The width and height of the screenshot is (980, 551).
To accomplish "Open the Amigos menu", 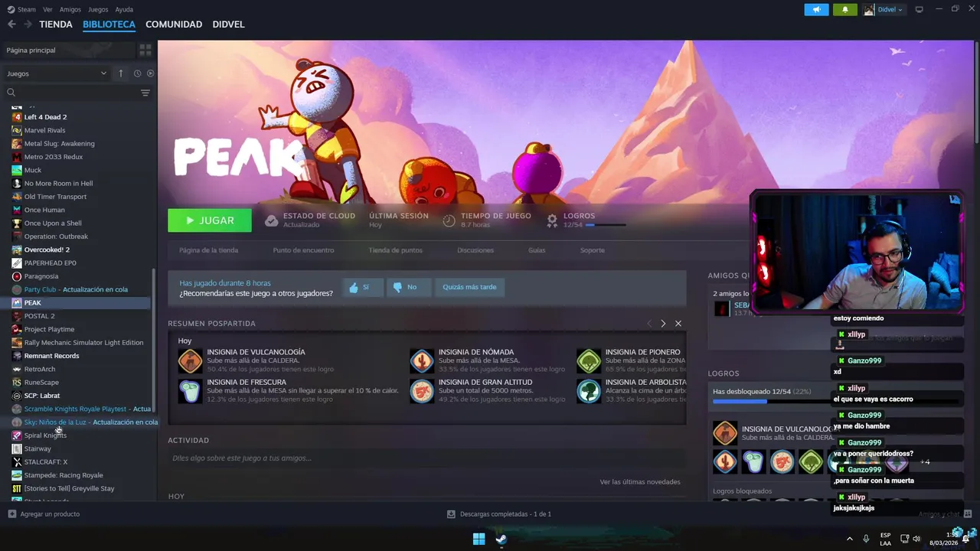I will (x=70, y=10).
